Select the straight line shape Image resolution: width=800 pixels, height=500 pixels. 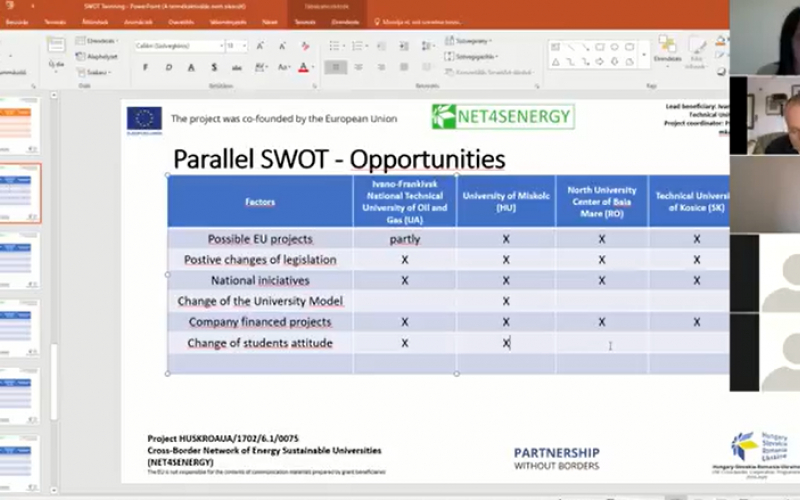(x=570, y=47)
